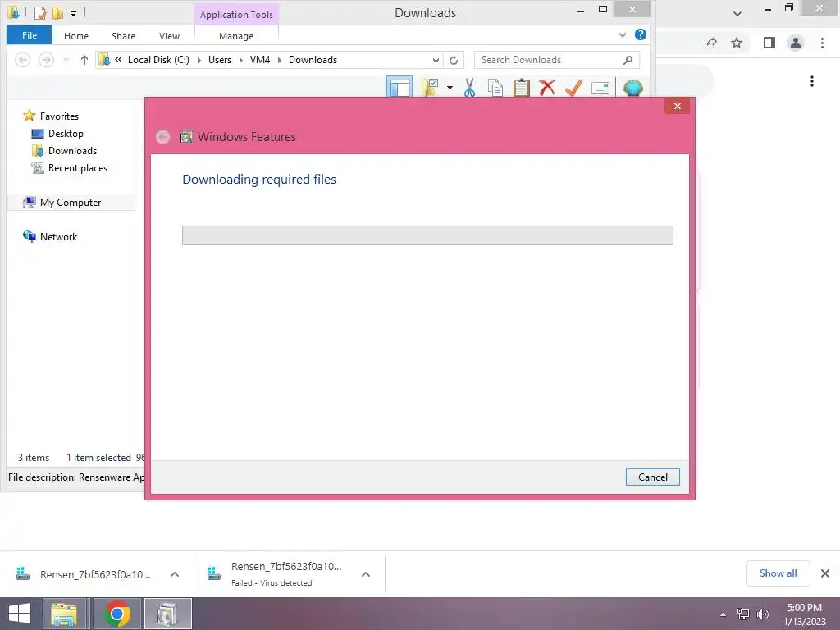This screenshot has width=840, height=630.
Task: Switch to the Share ribbon tab
Action: coord(123,36)
